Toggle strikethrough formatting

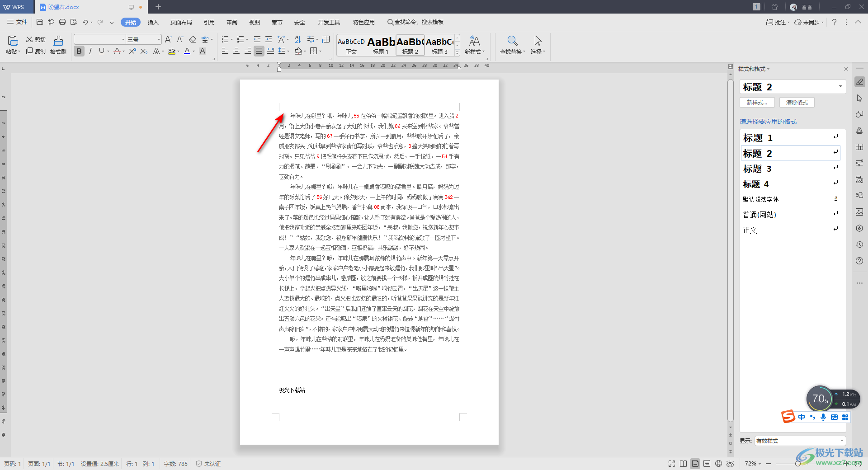[x=117, y=51]
